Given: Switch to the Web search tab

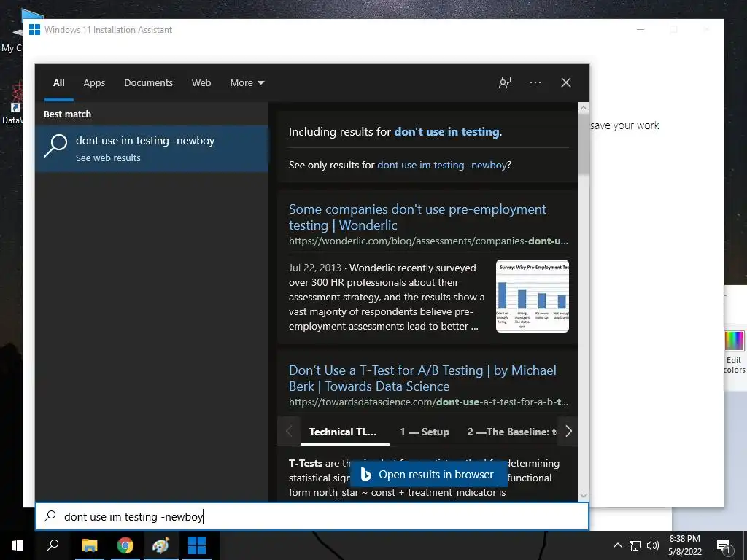Looking at the screenshot, I should point(201,83).
